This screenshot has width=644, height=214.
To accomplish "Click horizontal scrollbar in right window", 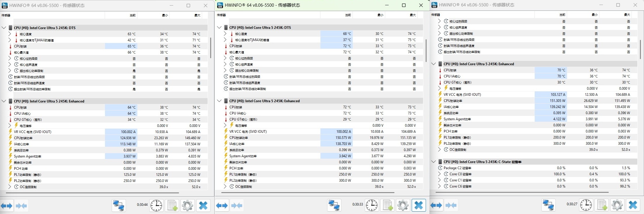I will [x=522, y=192].
